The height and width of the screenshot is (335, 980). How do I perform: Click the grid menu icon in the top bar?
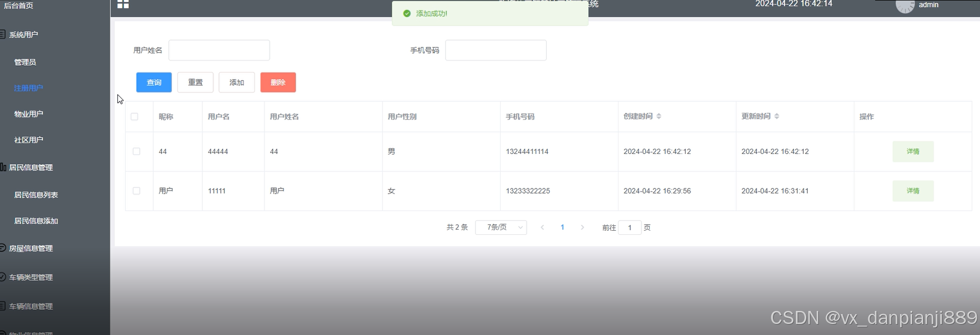[123, 4]
